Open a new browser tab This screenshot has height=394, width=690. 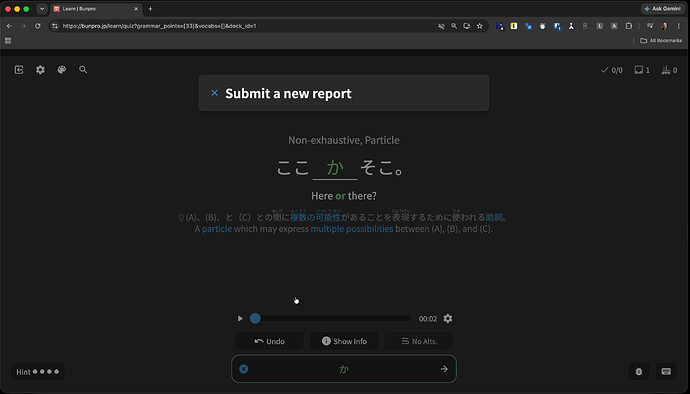coord(150,9)
